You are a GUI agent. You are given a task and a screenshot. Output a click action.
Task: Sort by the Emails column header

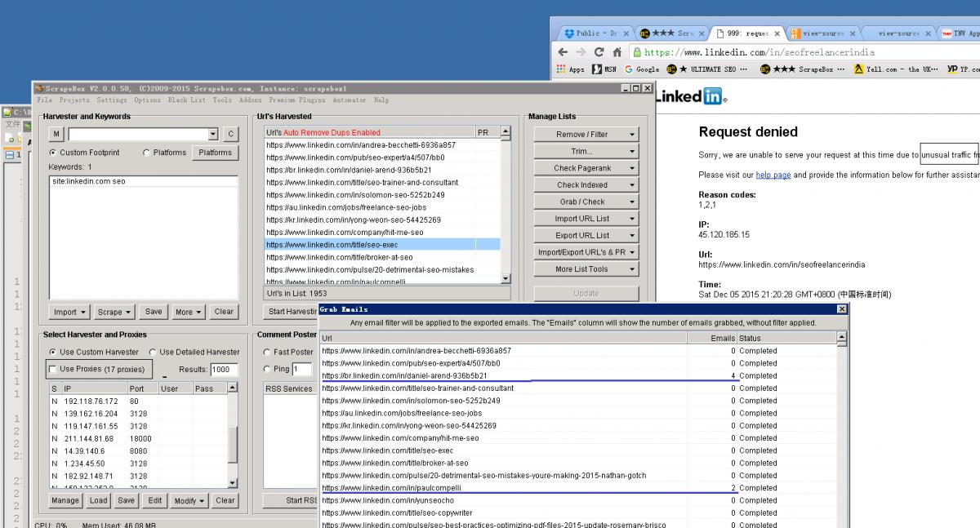point(712,338)
